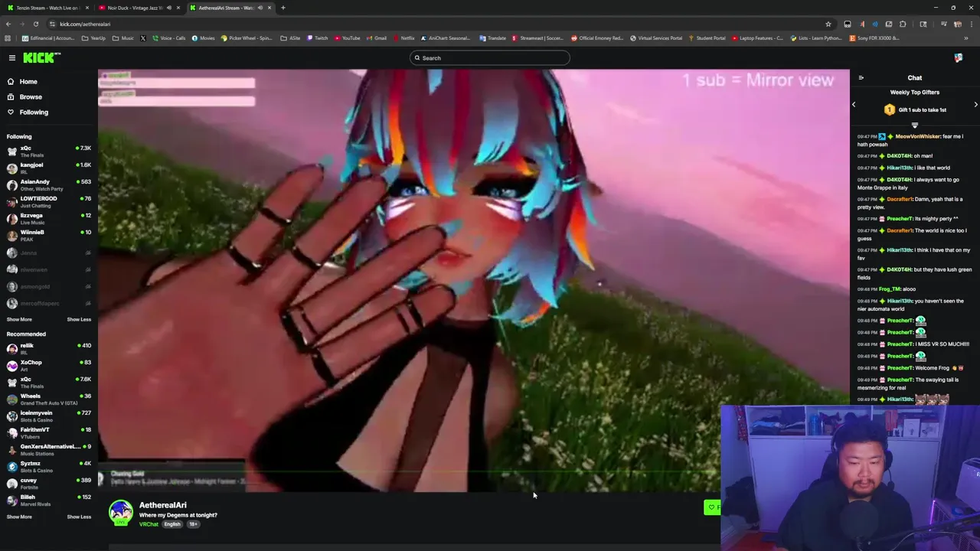Click the address bar URL
This screenshot has width=980, height=551.
click(x=84, y=24)
